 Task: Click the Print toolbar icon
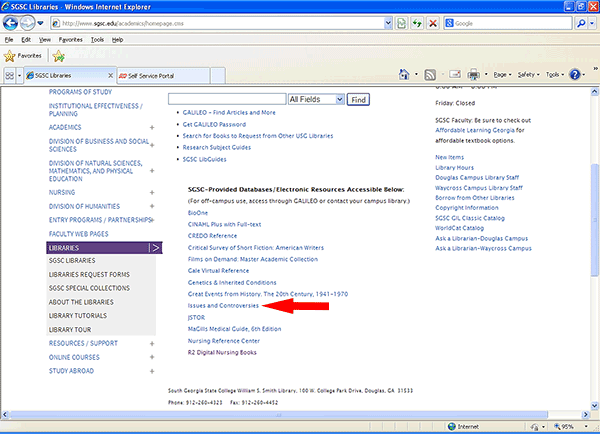pyautogui.click(x=474, y=75)
